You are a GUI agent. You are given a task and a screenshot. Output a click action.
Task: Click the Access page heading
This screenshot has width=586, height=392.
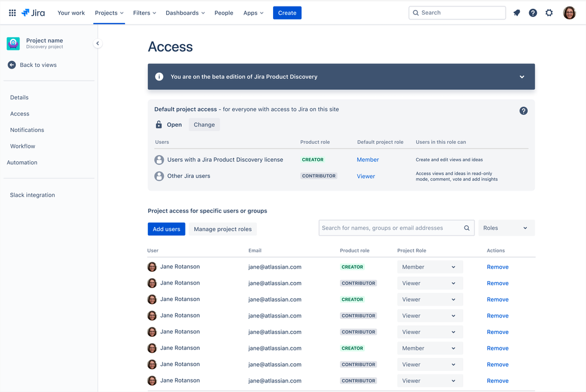[x=170, y=47]
